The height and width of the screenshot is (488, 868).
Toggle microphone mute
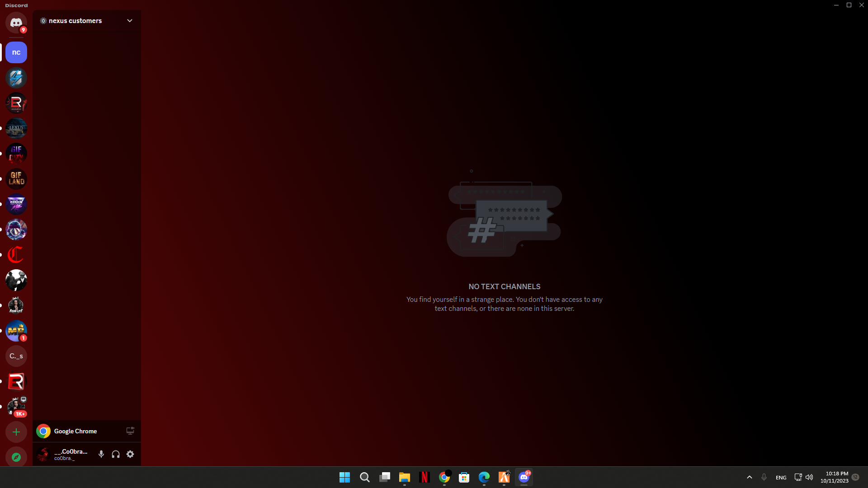101,454
